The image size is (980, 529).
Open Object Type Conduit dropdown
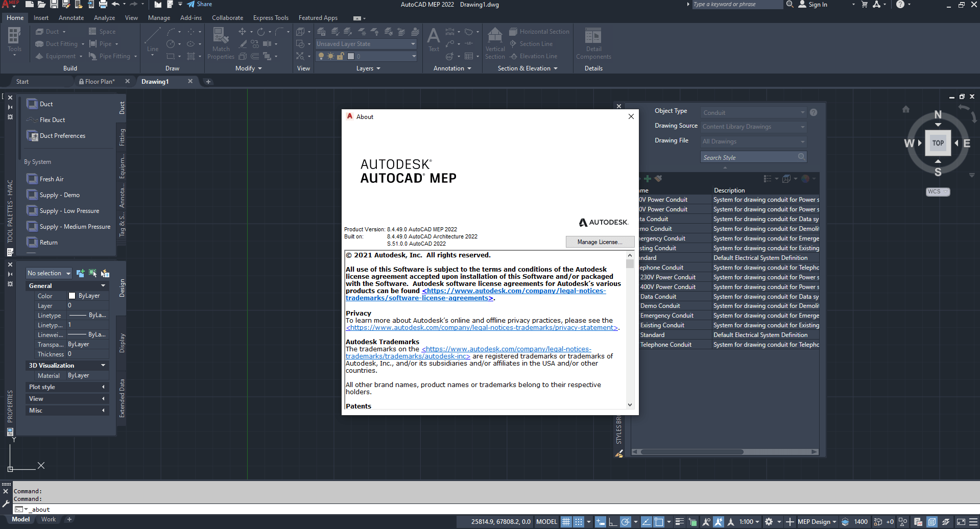(754, 112)
